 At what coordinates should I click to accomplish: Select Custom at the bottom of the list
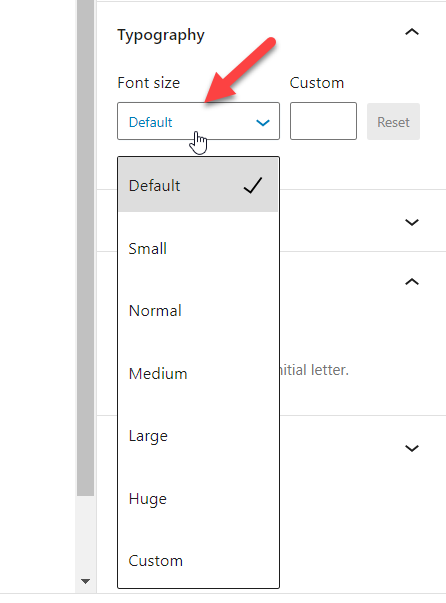[x=198, y=561]
